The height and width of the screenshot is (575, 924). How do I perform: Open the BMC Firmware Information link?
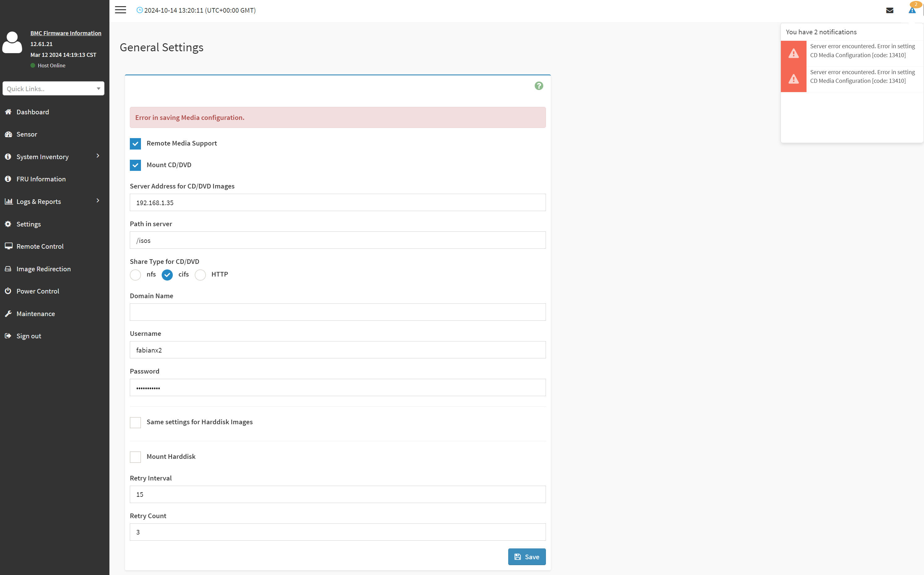pyautogui.click(x=66, y=33)
